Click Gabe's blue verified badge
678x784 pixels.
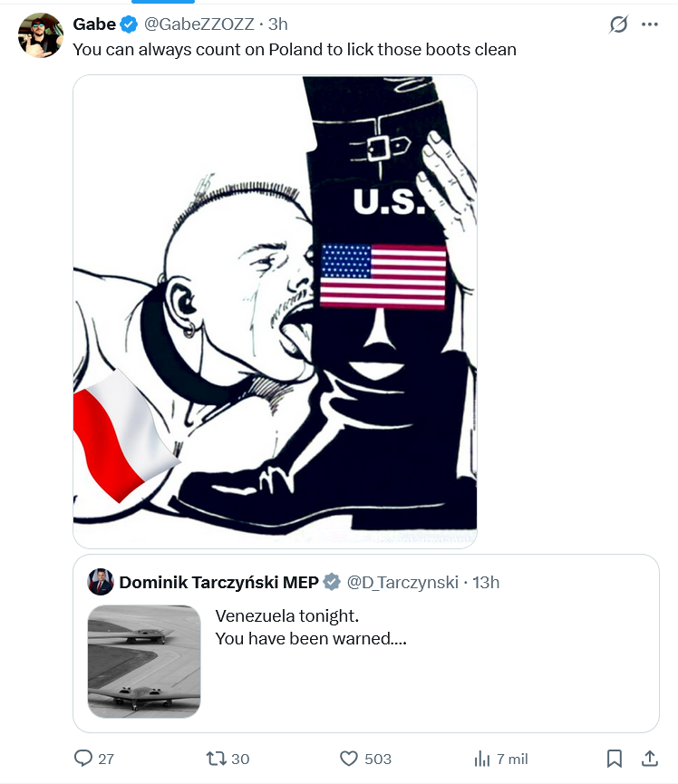129,24
